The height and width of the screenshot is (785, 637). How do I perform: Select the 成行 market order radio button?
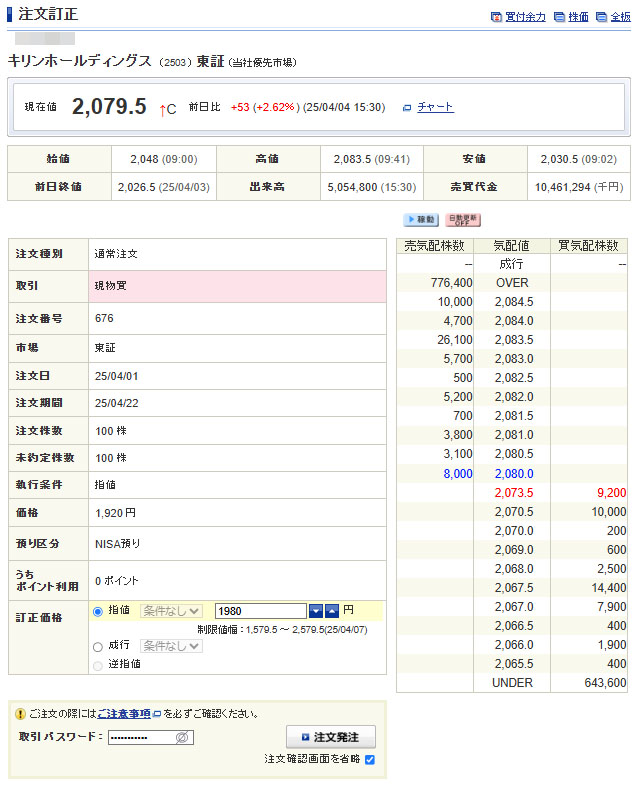click(x=98, y=646)
